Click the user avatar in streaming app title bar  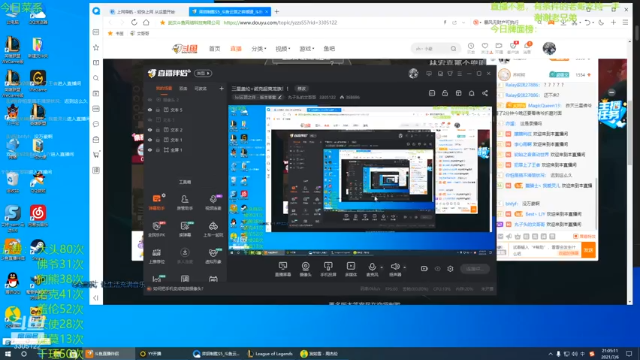[413, 73]
